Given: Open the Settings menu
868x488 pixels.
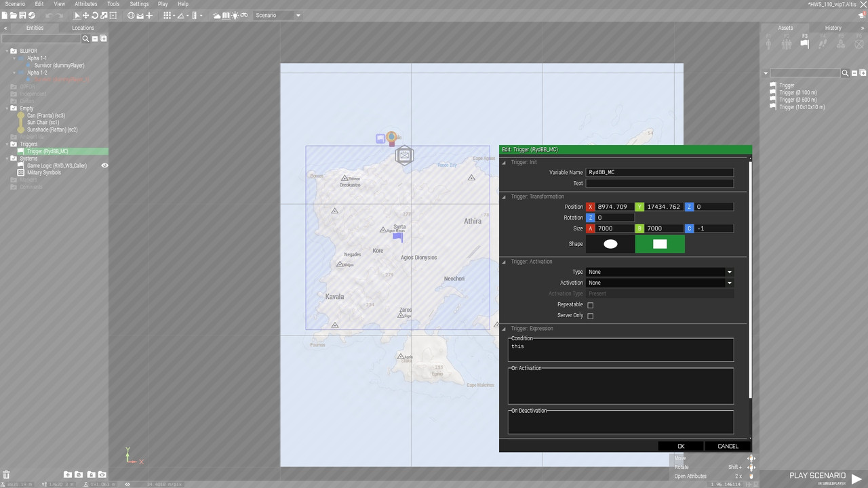Looking at the screenshot, I should tap(139, 4).
